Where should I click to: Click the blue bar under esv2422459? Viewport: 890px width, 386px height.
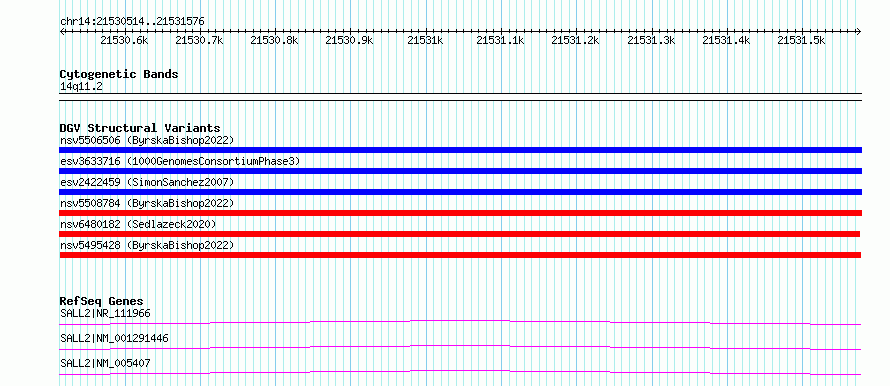460,192
